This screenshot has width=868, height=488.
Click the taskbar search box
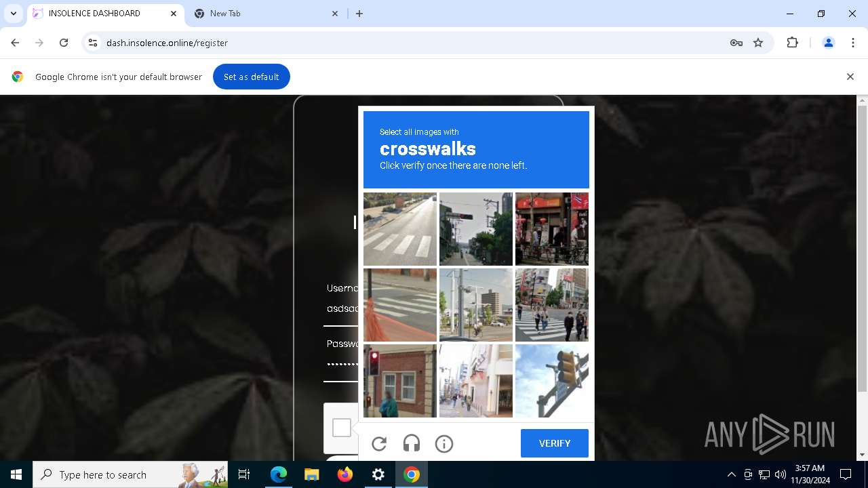130,474
